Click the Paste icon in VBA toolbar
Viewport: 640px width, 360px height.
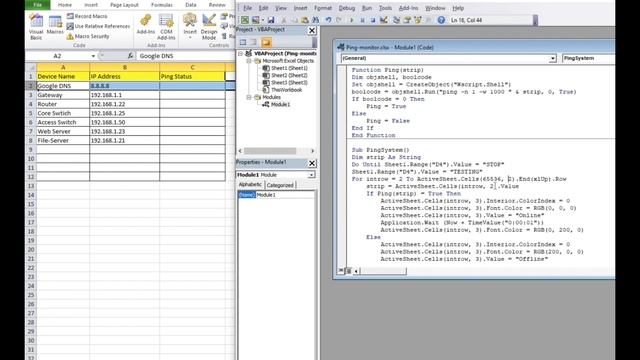[x=305, y=20]
